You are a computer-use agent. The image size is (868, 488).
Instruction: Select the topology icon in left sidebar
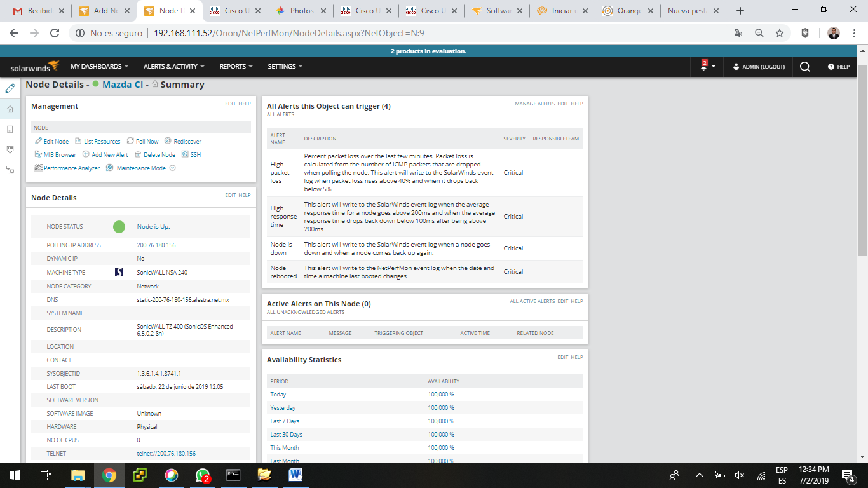tap(10, 170)
